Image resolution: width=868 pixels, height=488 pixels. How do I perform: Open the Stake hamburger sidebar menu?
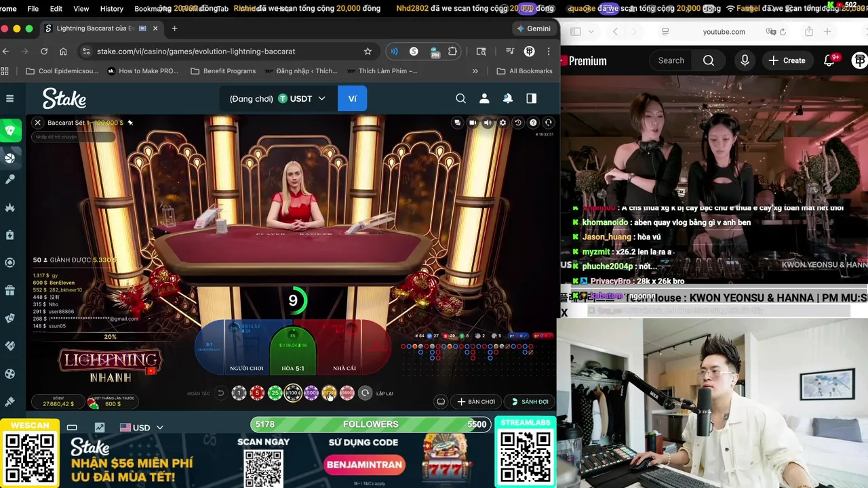coord(9,98)
